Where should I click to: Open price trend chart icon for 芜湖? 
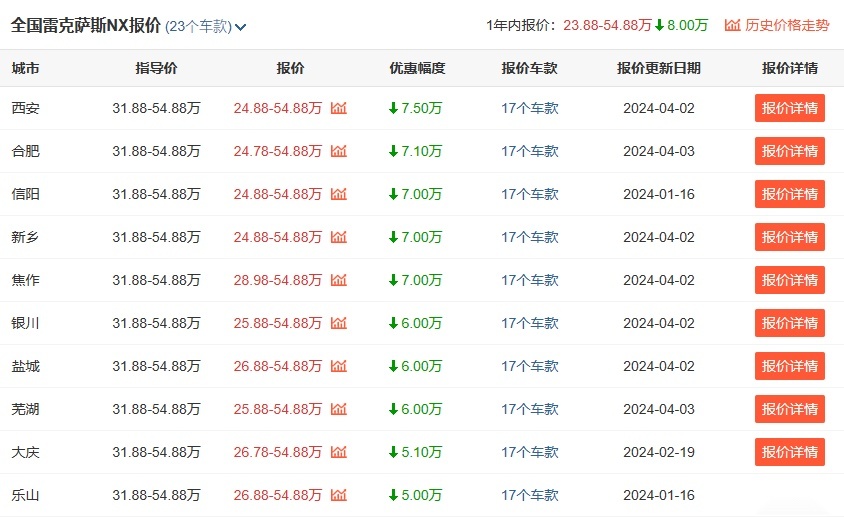pyautogui.click(x=339, y=409)
